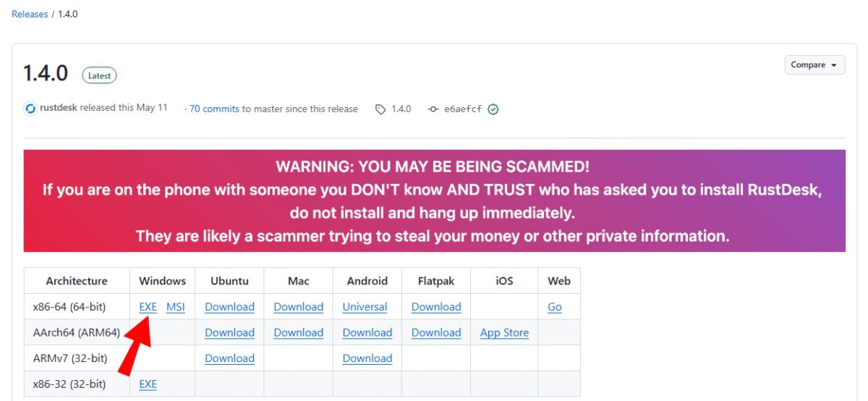Image resolution: width=868 pixels, height=401 pixels.
Task: Download the x86-32 Windows EXE
Action: pyautogui.click(x=148, y=384)
